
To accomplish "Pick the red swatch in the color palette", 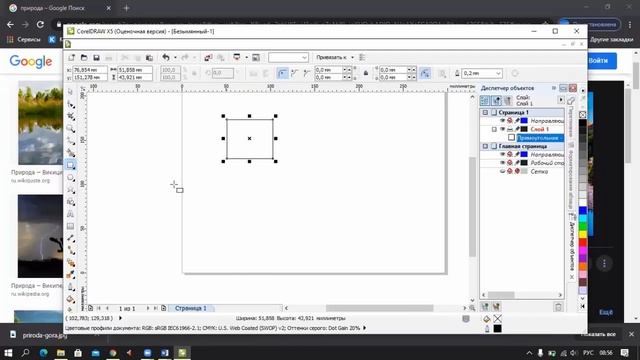I will click(583, 242).
